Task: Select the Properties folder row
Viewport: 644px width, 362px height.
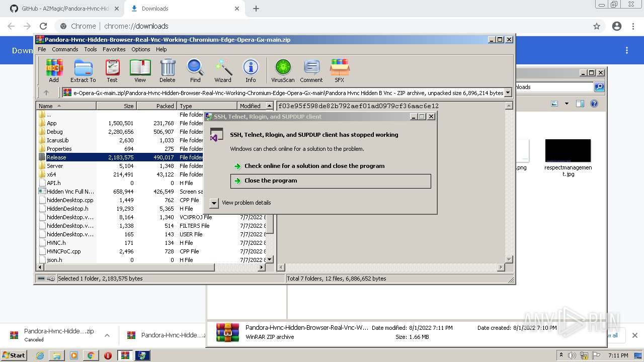Action: pyautogui.click(x=121, y=149)
